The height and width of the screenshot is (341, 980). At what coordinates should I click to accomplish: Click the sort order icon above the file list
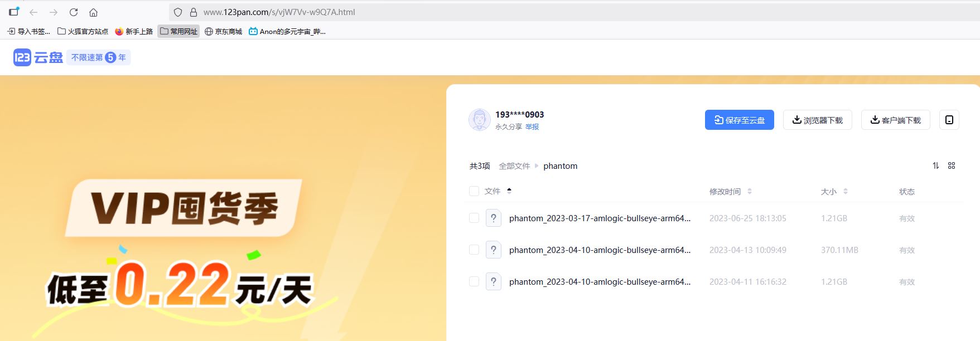point(936,165)
